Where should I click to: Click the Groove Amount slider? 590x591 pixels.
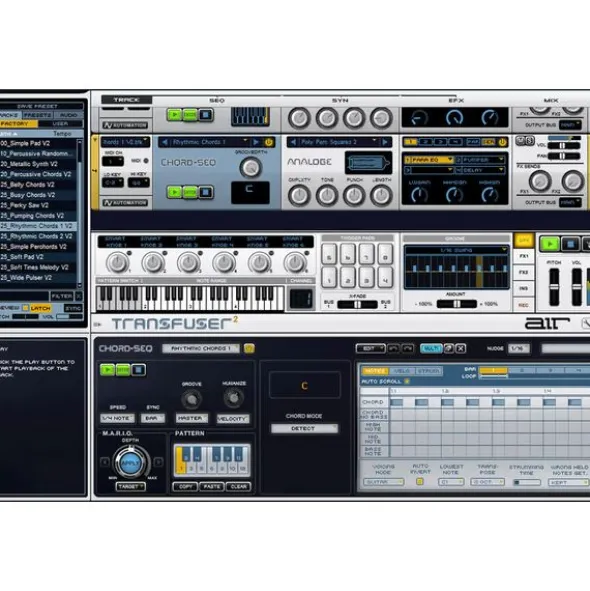457,303
